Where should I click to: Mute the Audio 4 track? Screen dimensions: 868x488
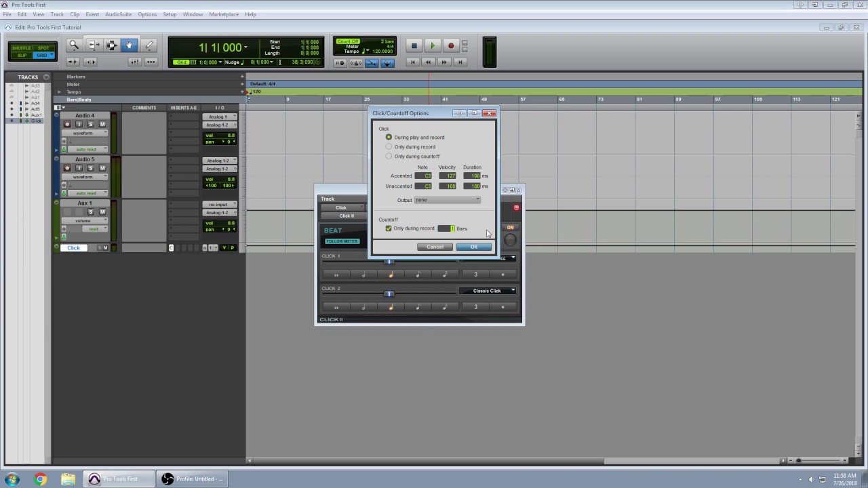(x=102, y=124)
